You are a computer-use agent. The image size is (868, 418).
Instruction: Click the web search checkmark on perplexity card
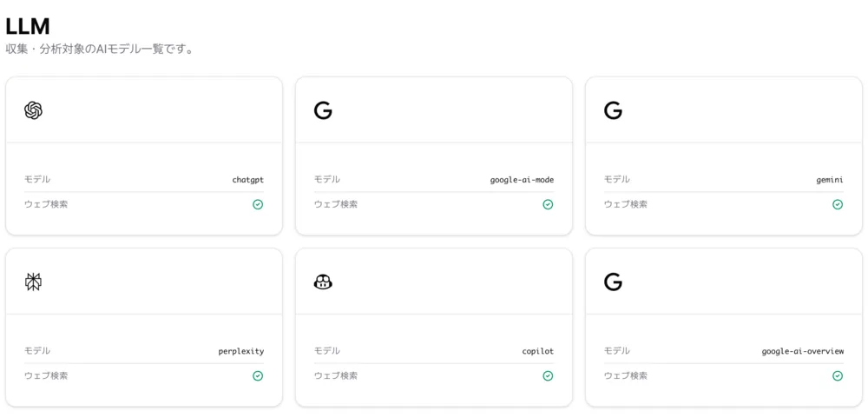tap(258, 376)
